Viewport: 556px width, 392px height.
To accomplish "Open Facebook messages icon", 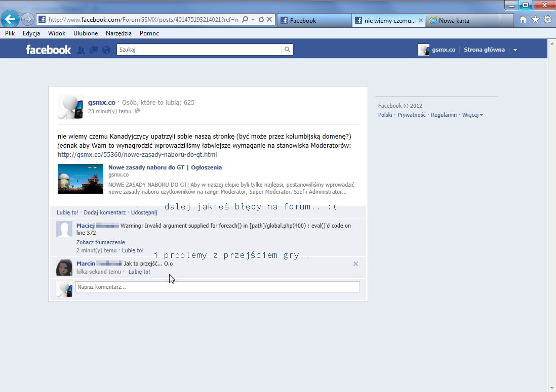I will pyautogui.click(x=93, y=50).
